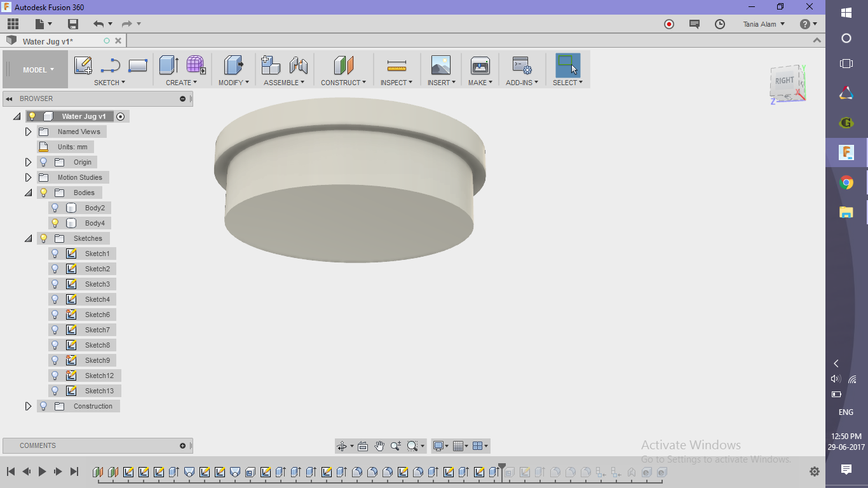Select the Rectangle sketch tool

[x=138, y=65]
